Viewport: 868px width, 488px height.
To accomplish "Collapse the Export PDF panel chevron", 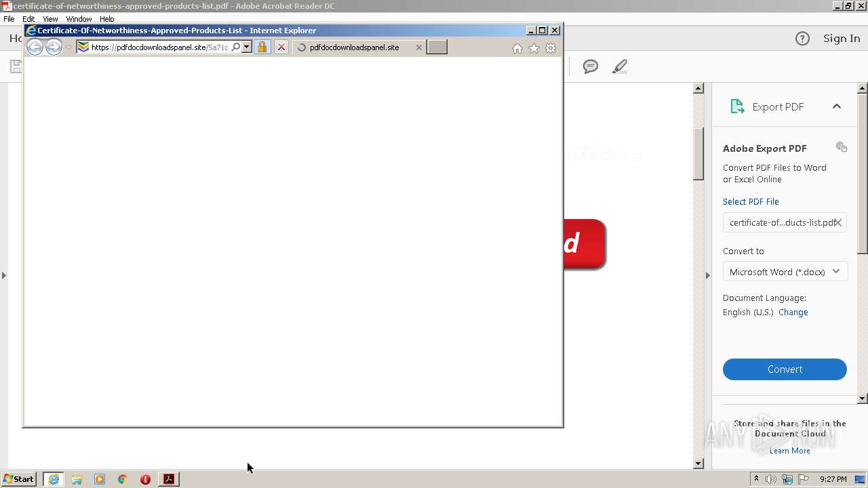I will tap(837, 106).
